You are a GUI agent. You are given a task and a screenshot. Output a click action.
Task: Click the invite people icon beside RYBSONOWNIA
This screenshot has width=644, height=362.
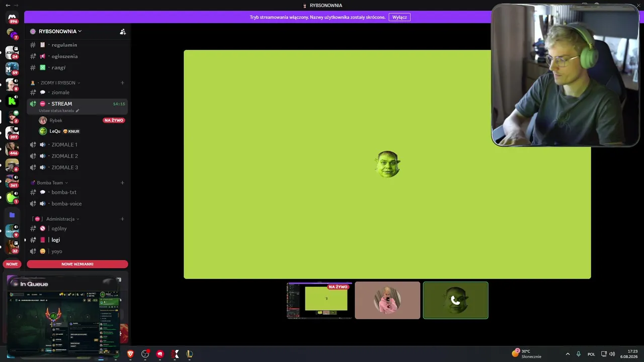pyautogui.click(x=123, y=31)
